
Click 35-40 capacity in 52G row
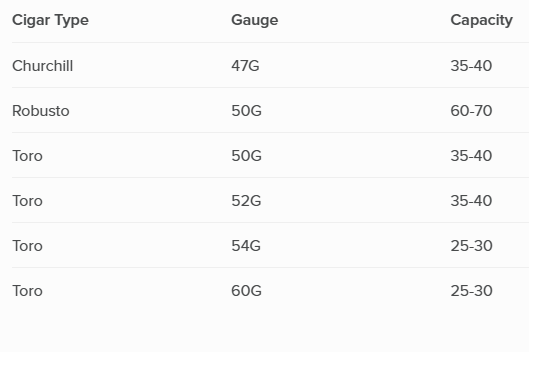click(471, 201)
